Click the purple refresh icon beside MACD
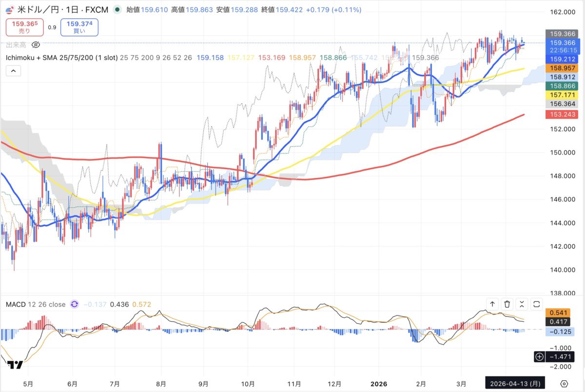 click(x=75, y=304)
